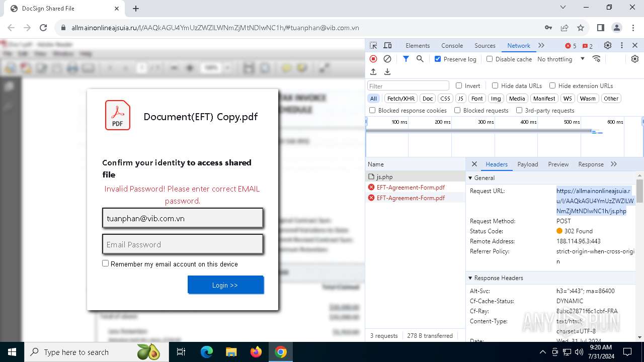This screenshot has width=644, height=362.
Task: Select js.php request row
Action: point(416,176)
